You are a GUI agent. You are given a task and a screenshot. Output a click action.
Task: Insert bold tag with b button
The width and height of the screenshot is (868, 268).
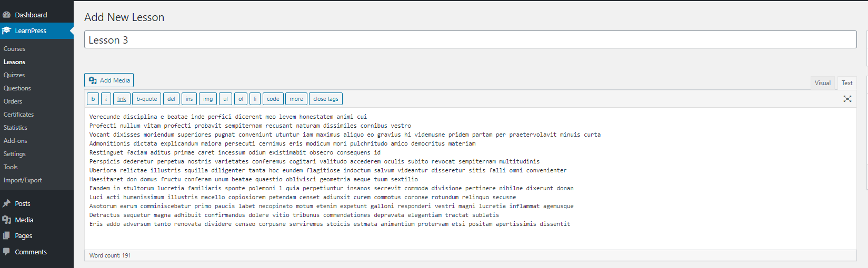[93, 99]
